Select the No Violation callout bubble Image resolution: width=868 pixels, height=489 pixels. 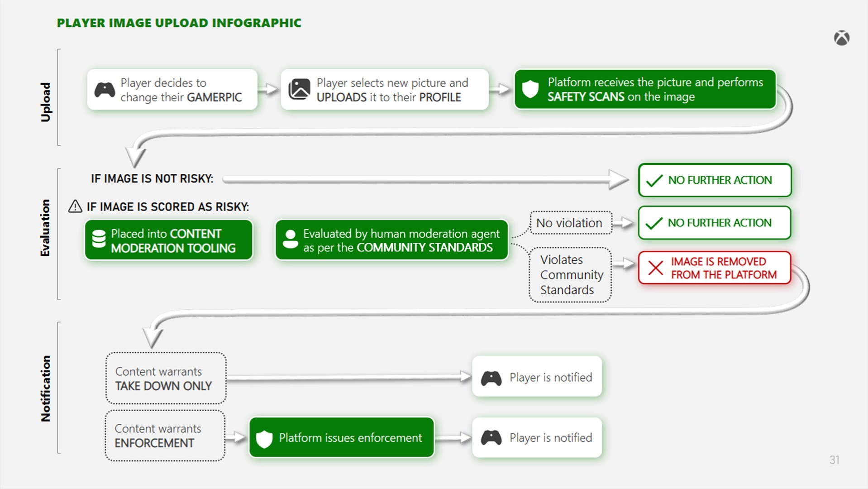571,223
